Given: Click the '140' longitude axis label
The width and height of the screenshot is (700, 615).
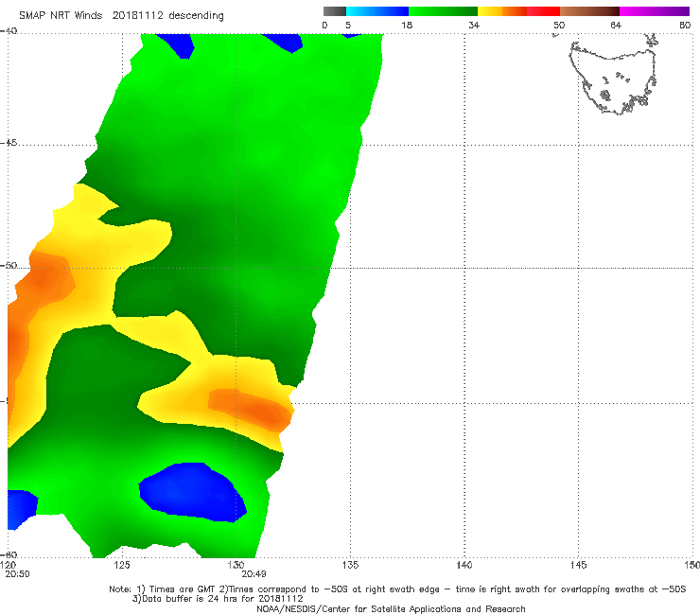Looking at the screenshot, I should tap(464, 565).
